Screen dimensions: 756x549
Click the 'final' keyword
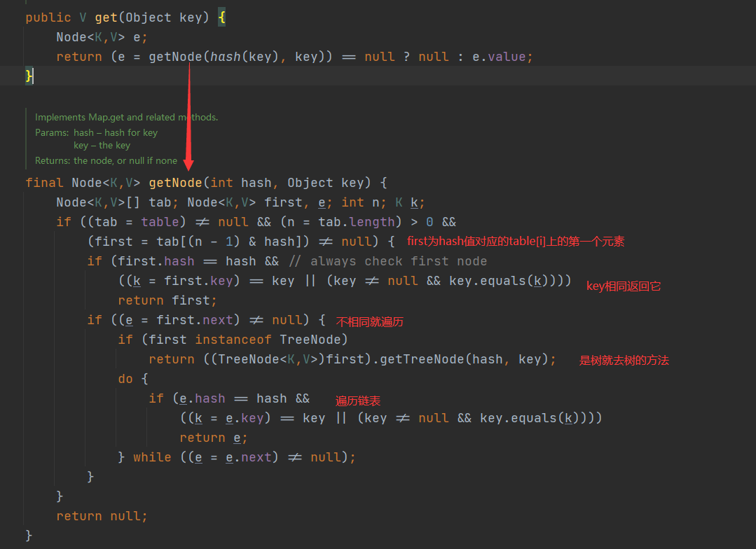(44, 183)
